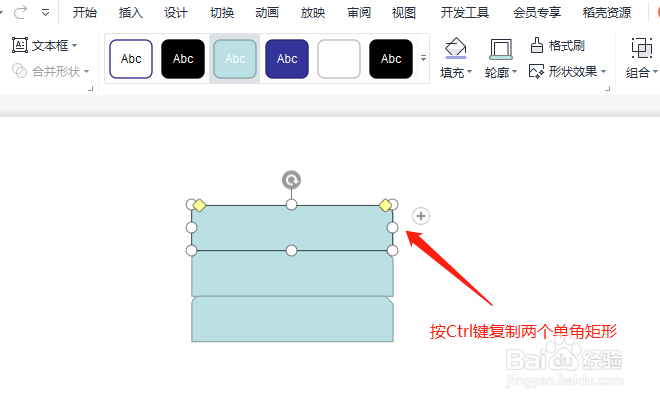Select the bottom single-corner rectangle shape
Screen dimensions: 660x403
pyautogui.click(x=292, y=319)
